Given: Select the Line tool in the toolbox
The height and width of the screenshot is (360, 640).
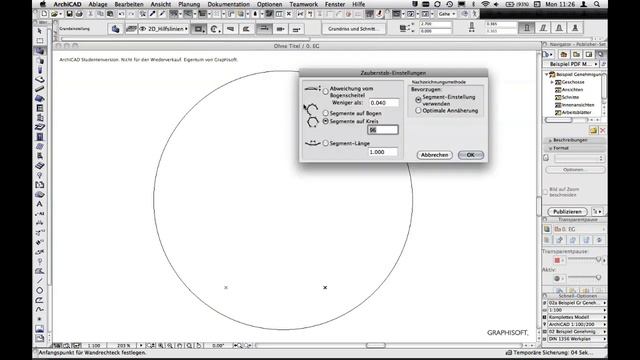Looking at the screenshot, I should pyautogui.click(x=40, y=280).
